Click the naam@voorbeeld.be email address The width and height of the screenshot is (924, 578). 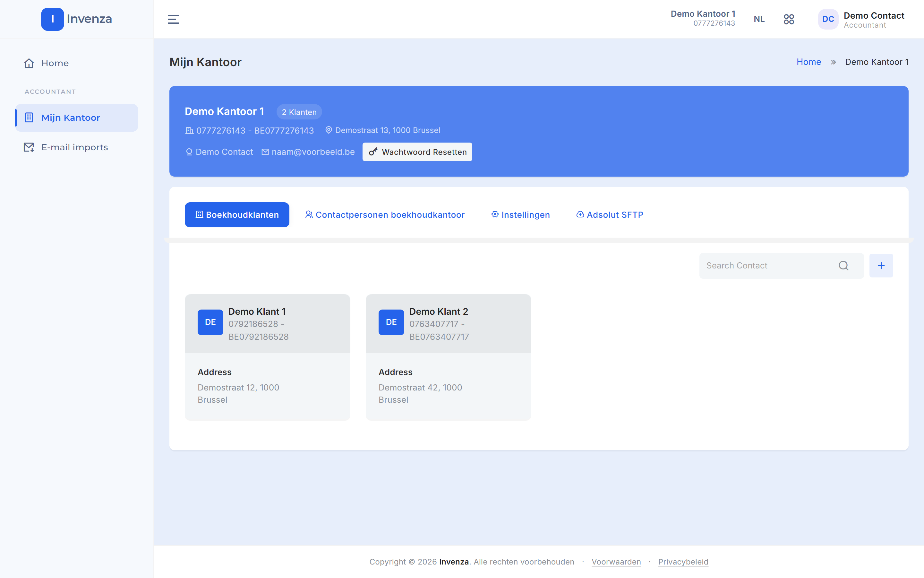click(313, 152)
